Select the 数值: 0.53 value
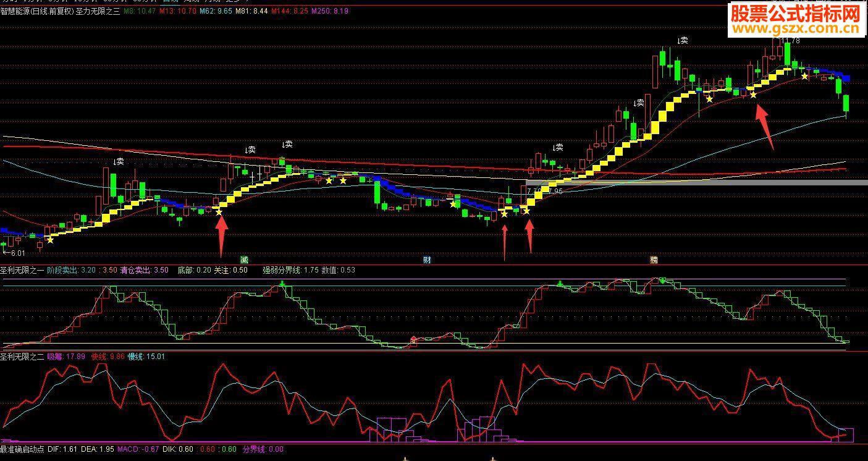 pyautogui.click(x=339, y=269)
